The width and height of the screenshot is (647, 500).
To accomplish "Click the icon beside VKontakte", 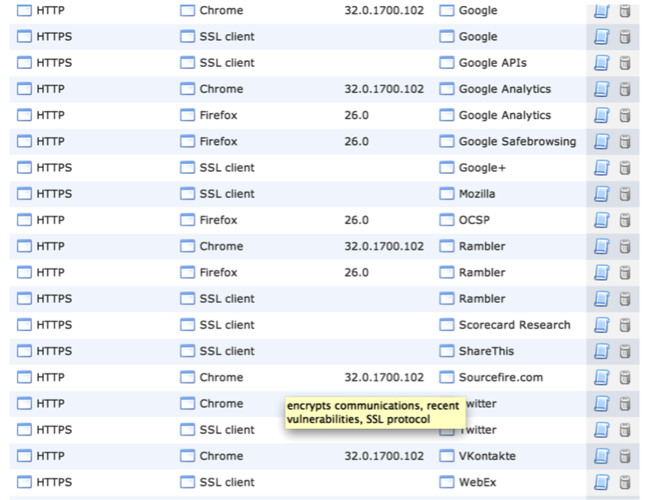I will [x=446, y=456].
